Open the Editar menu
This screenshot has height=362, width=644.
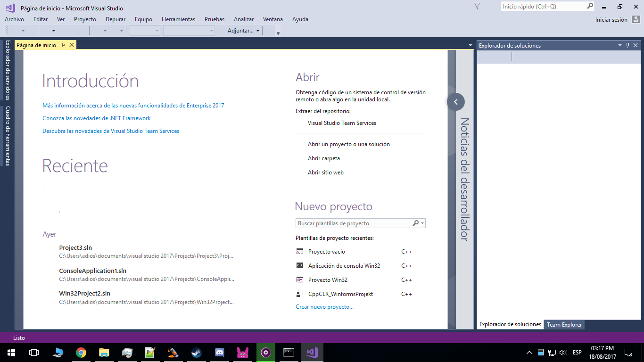pos(41,19)
